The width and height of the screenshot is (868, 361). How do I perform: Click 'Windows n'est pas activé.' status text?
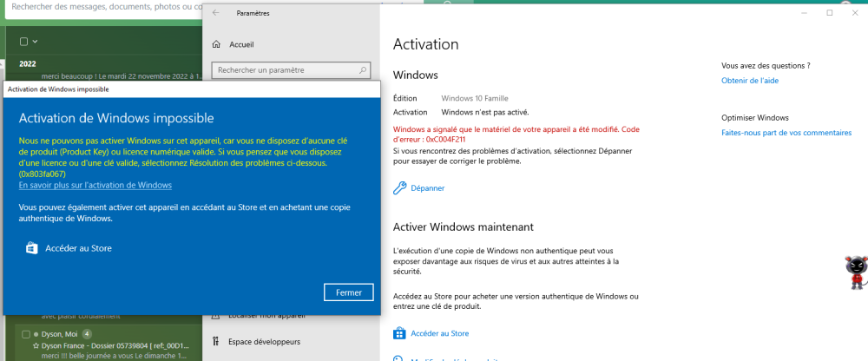[x=485, y=113]
